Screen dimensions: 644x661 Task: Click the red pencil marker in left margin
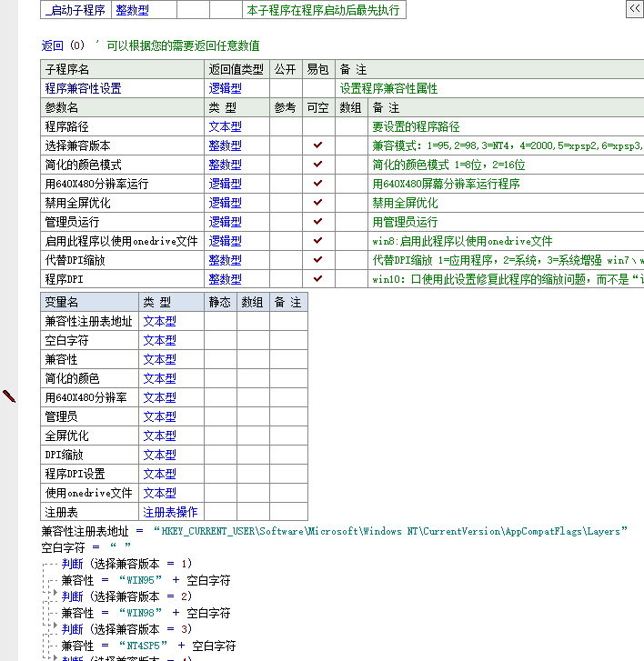(9, 396)
